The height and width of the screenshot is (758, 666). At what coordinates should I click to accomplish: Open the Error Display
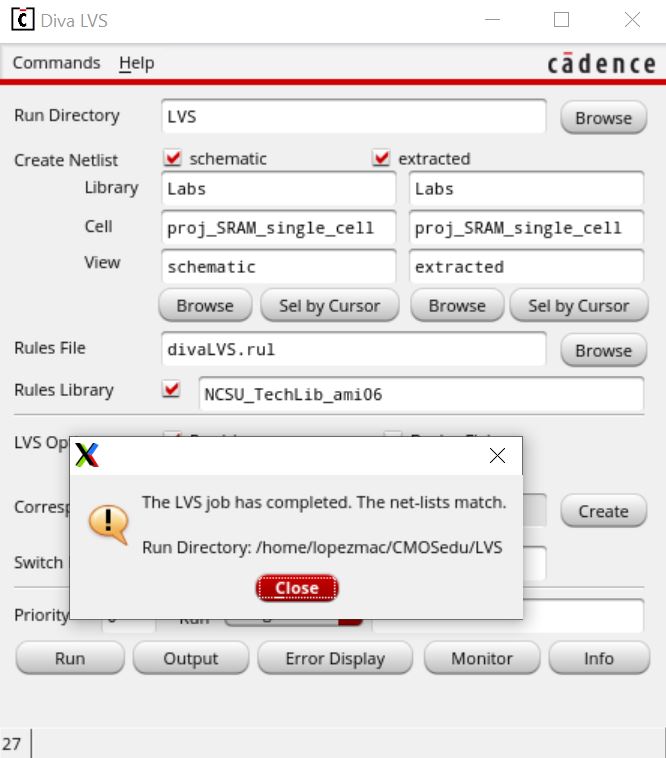(x=335, y=658)
